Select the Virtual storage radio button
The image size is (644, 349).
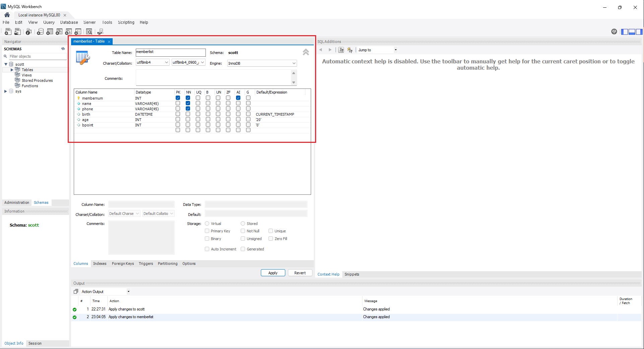(207, 224)
